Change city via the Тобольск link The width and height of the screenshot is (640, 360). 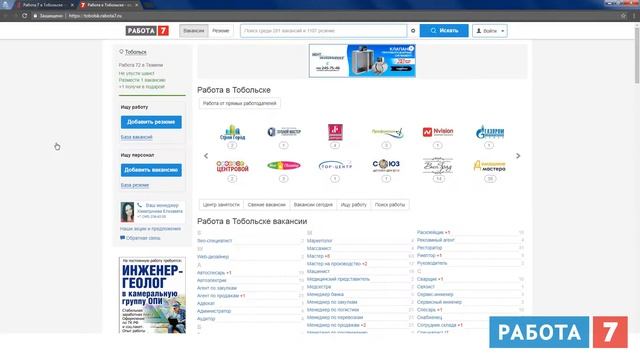pos(136,52)
